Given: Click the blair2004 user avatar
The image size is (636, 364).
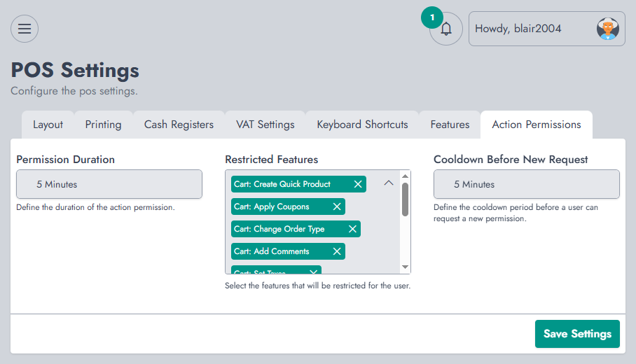Looking at the screenshot, I should coord(607,29).
